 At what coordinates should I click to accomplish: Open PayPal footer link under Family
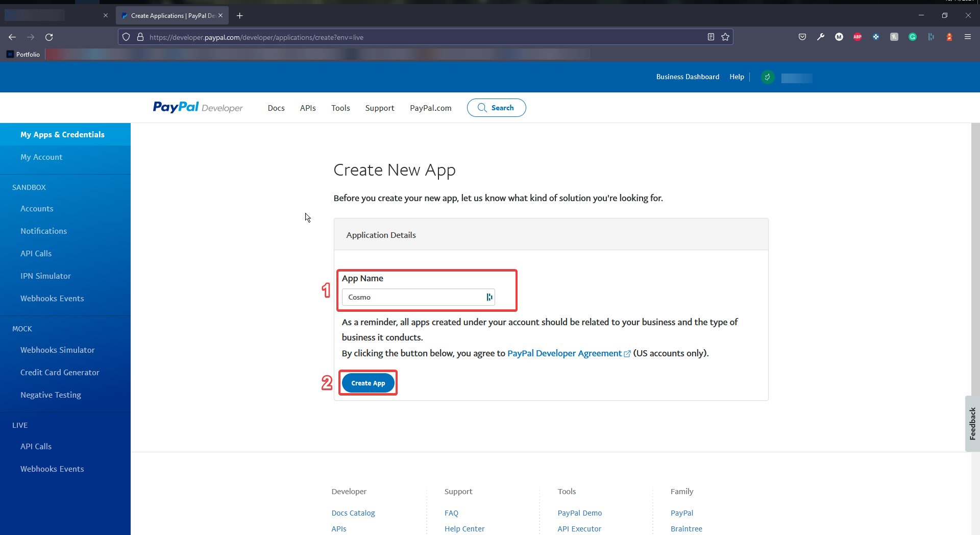682,513
